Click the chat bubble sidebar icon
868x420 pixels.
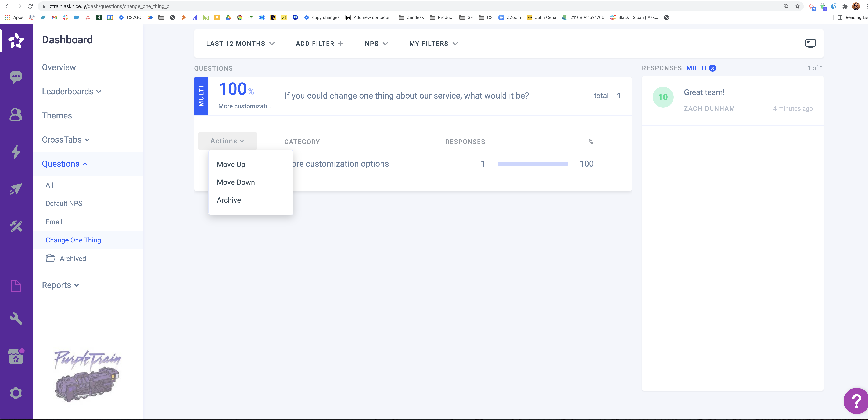point(16,77)
